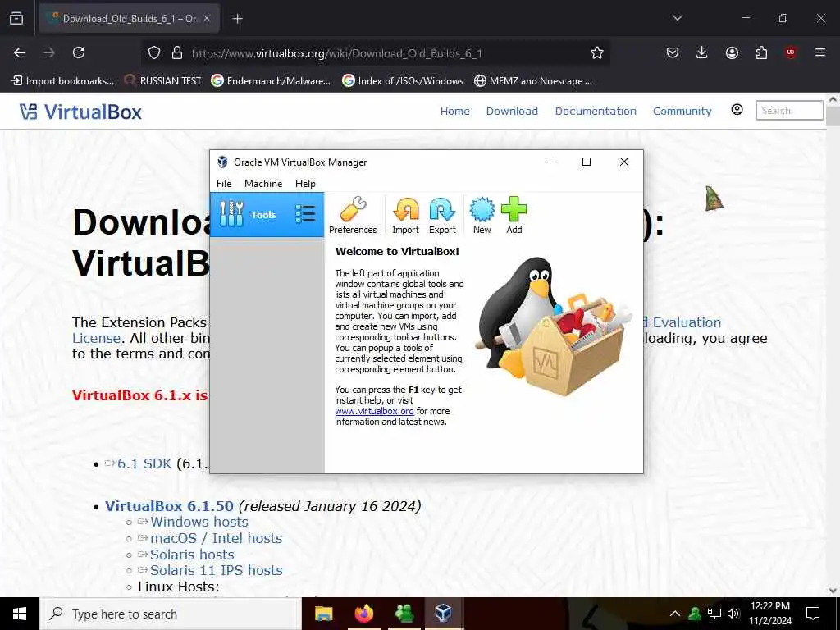Open Firefox View button

point(16,18)
